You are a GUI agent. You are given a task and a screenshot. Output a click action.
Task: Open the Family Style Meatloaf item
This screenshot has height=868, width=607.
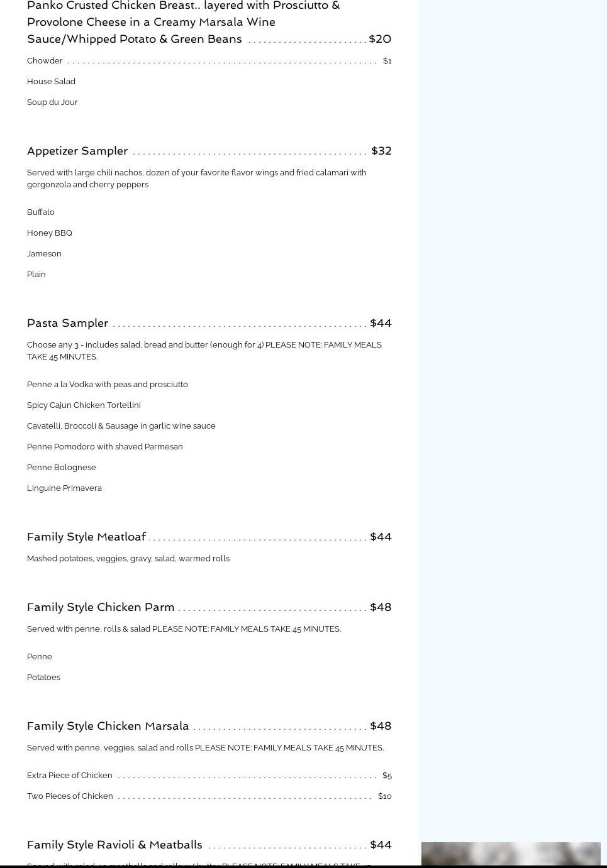tap(86, 537)
